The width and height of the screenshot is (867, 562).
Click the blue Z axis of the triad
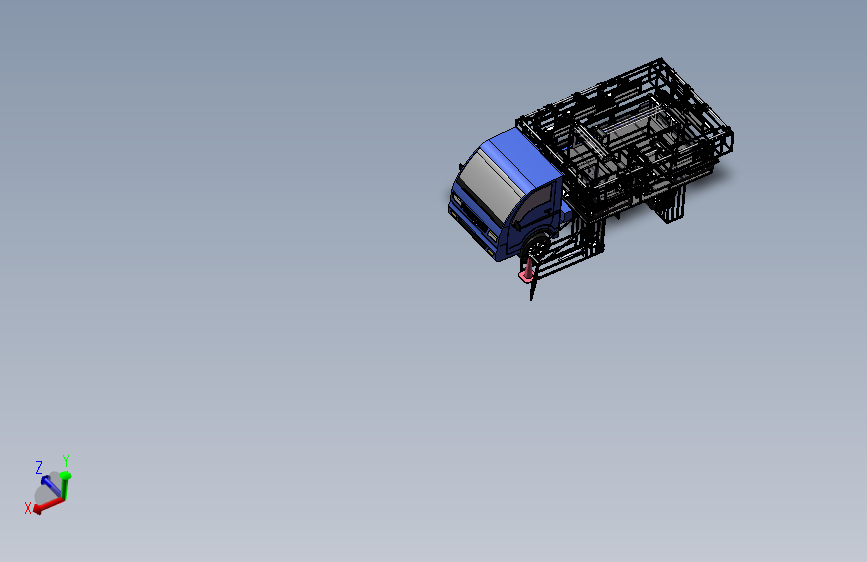[x=51, y=486]
